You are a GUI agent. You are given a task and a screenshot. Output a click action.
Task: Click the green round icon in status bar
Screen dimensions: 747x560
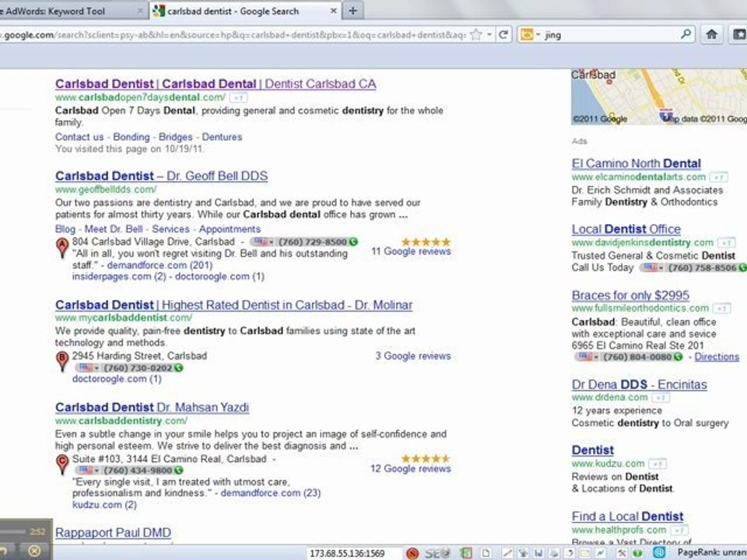coord(637,553)
